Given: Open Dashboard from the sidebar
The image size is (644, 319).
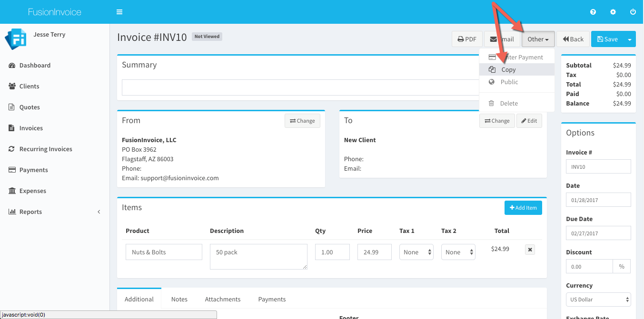Looking at the screenshot, I should pos(35,66).
